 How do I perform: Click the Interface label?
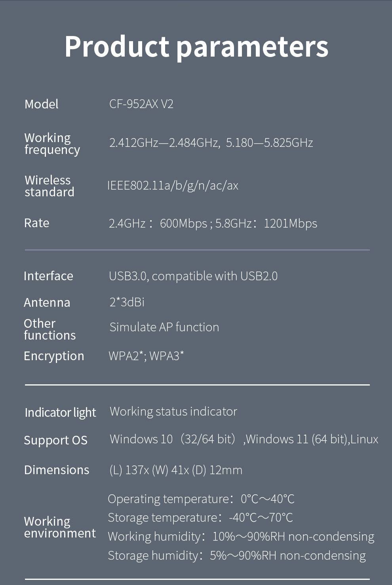pos(48,276)
